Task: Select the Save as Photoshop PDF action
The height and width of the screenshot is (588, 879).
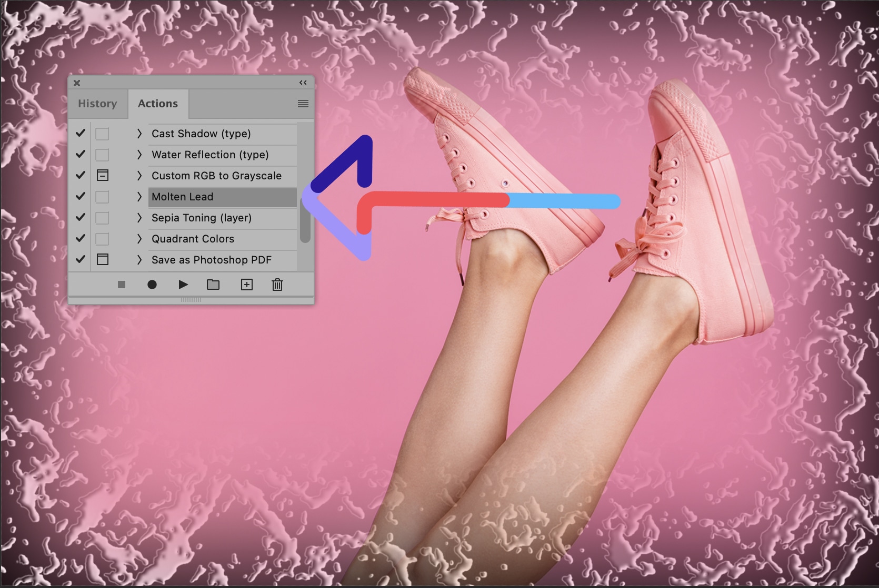Action: [x=211, y=259]
